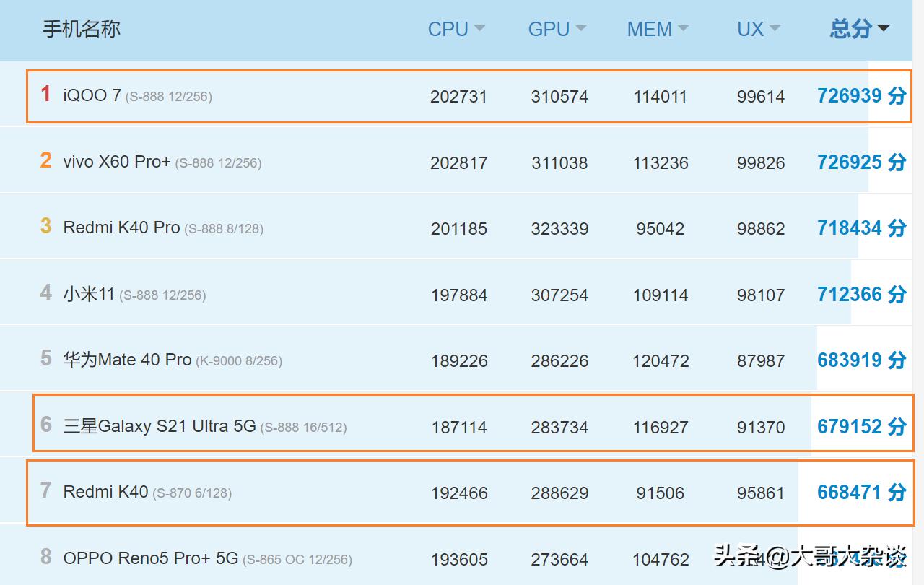Click vivo X60 Pro+ GPU score 311038
The width and height of the screenshot is (924, 585).
(x=559, y=162)
